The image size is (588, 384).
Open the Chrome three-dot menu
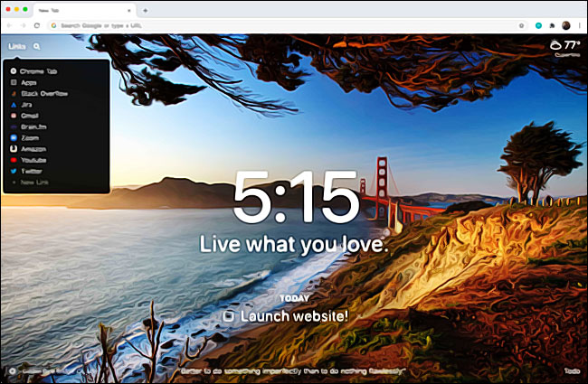pos(580,25)
